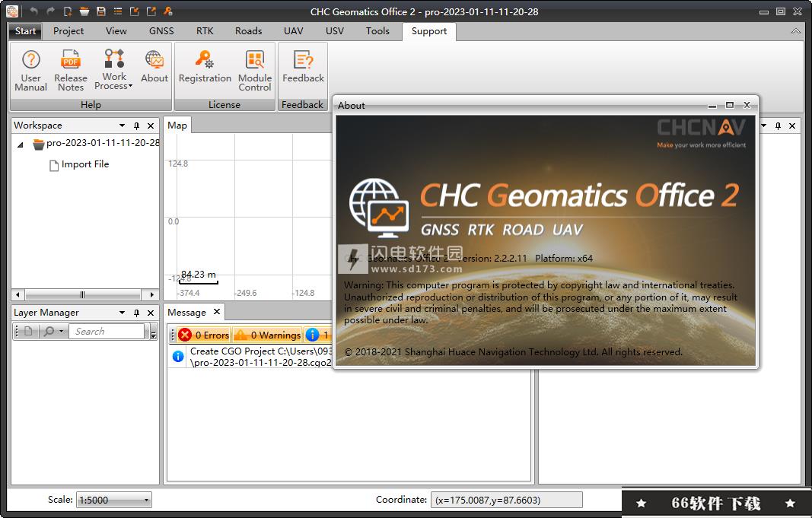The image size is (812, 518).
Task: Click the export arrow icon in title bar
Action: (151, 11)
